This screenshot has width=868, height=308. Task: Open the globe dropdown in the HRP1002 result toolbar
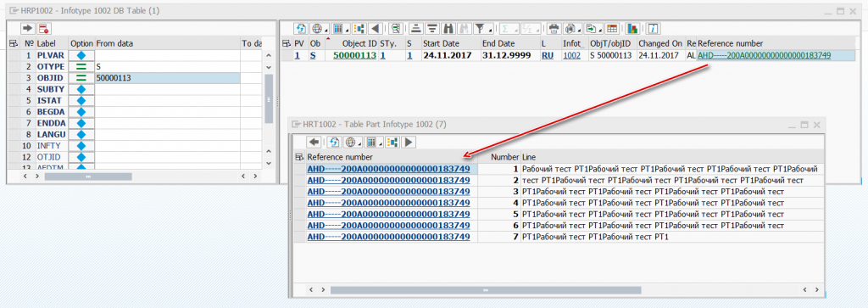326,30
